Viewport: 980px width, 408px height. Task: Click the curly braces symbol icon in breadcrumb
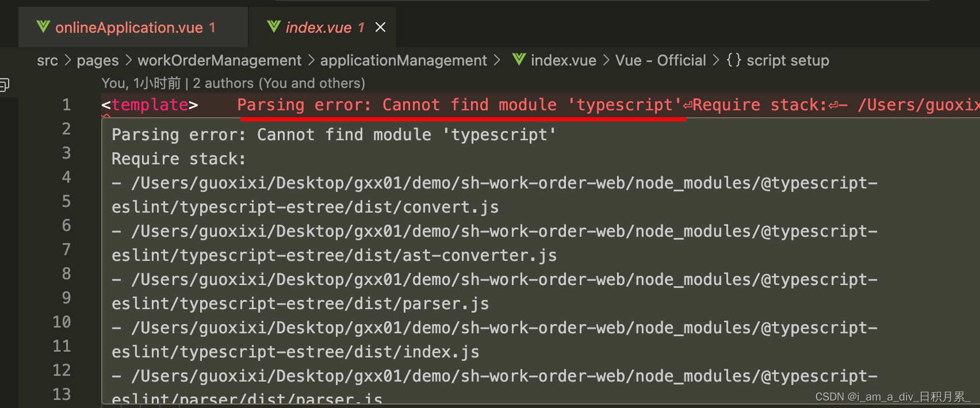(x=733, y=60)
